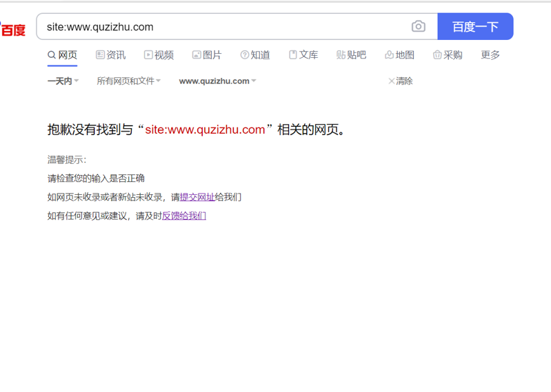The width and height of the screenshot is (551, 392).
Task: Follow the 提交网址 submit URL link
Action: coord(197,197)
